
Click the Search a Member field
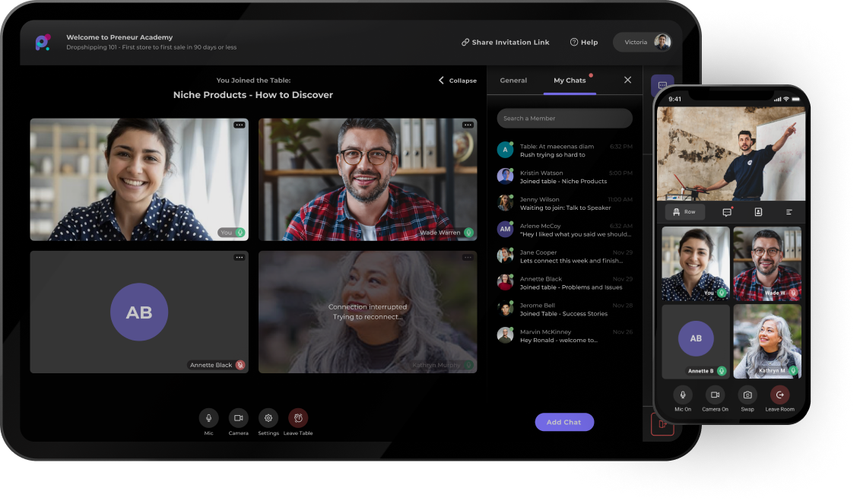pos(564,119)
